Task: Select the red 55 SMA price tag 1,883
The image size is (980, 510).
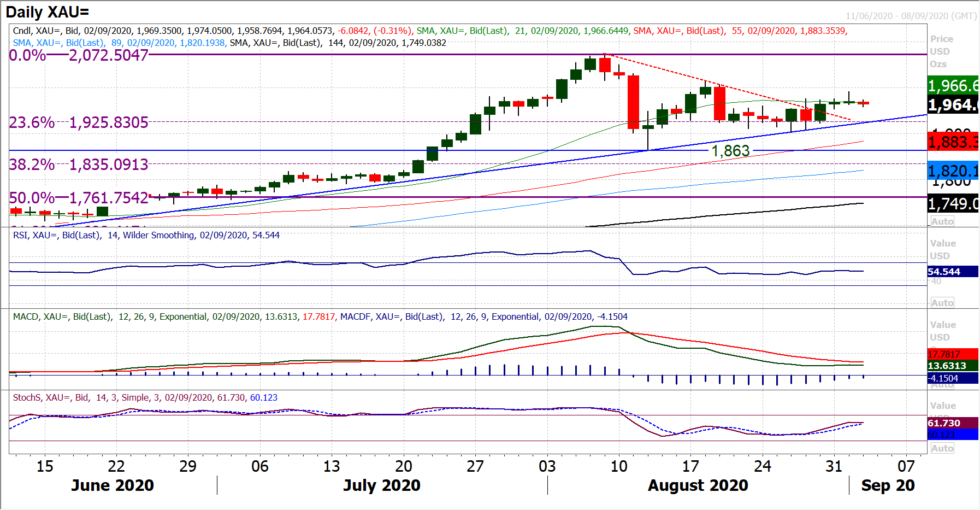Action: click(x=953, y=142)
